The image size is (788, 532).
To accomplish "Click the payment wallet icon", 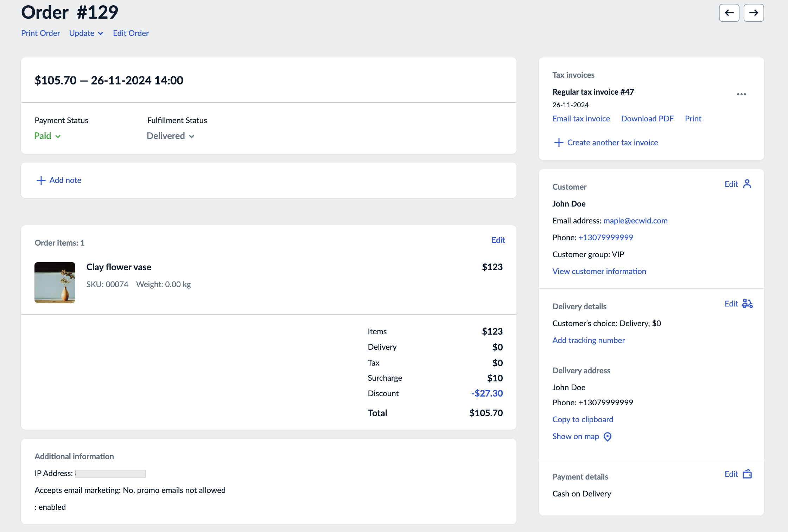I will pyautogui.click(x=747, y=474).
